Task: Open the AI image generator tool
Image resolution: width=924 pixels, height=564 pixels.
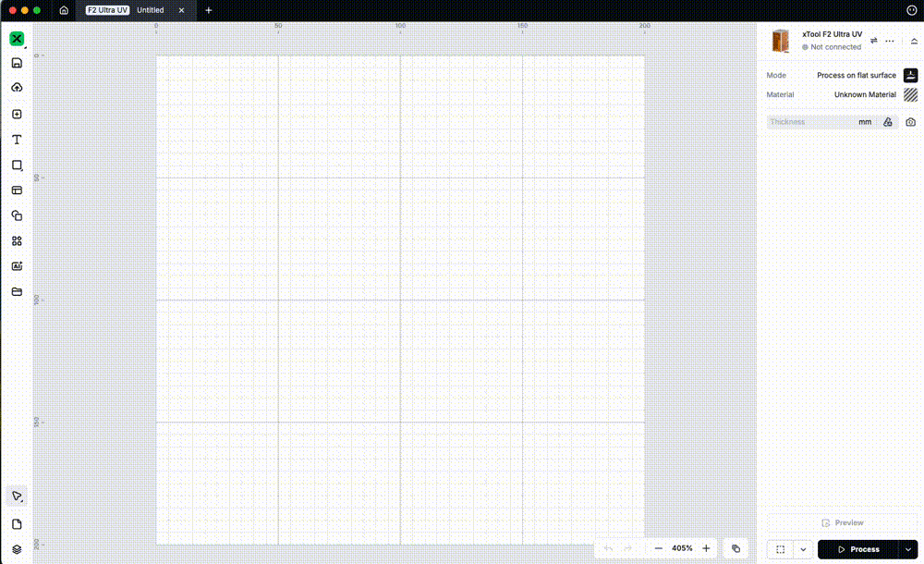Action: tap(17, 266)
